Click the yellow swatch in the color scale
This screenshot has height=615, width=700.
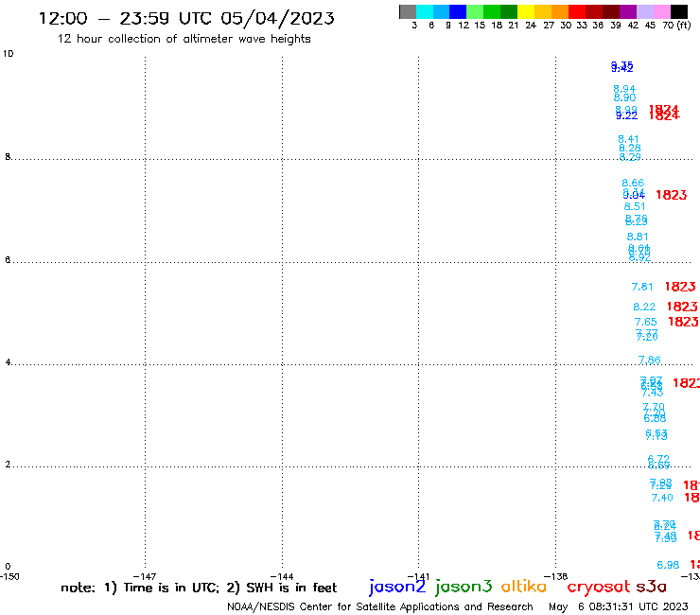tap(526, 11)
